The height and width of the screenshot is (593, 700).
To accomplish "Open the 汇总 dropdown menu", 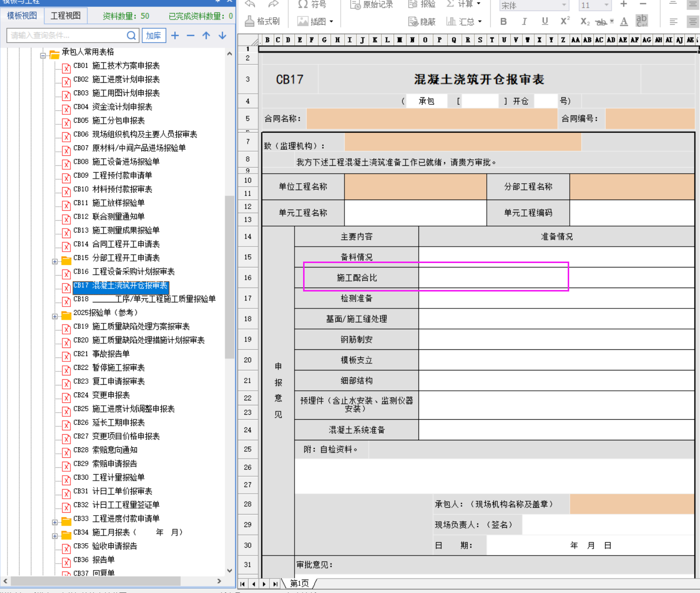I will click(x=464, y=21).
